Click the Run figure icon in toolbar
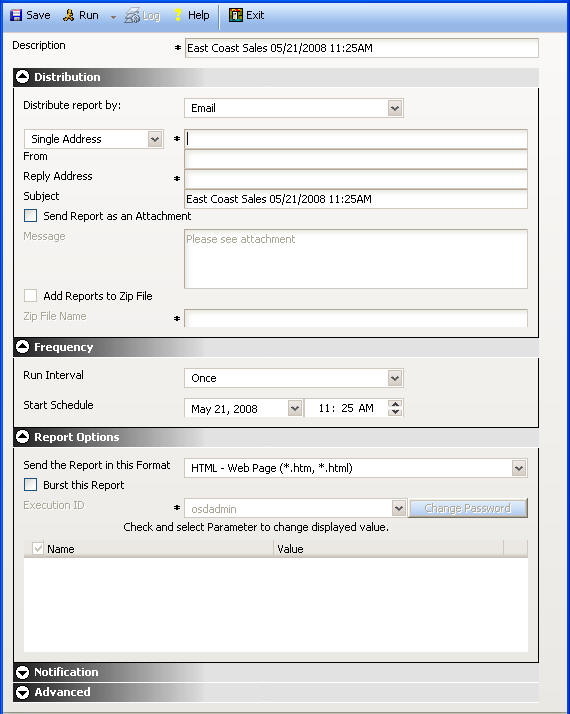This screenshot has width=570, height=714. point(69,15)
